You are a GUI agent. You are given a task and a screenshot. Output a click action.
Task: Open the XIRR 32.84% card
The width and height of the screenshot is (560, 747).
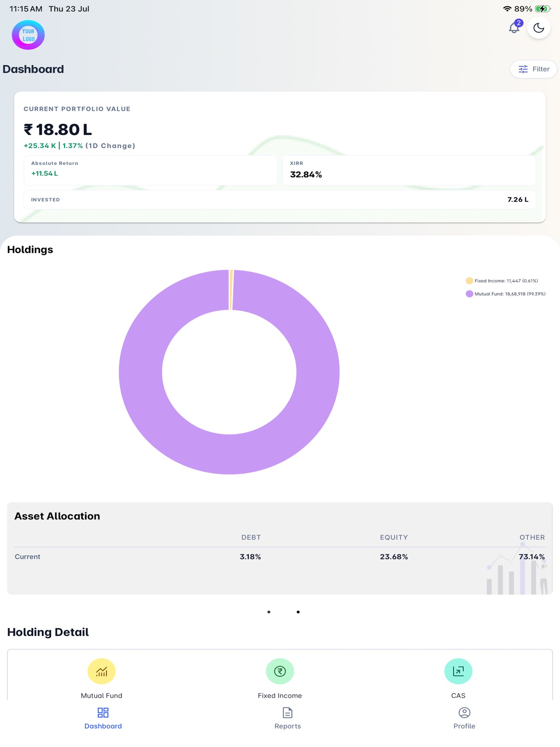(x=409, y=170)
